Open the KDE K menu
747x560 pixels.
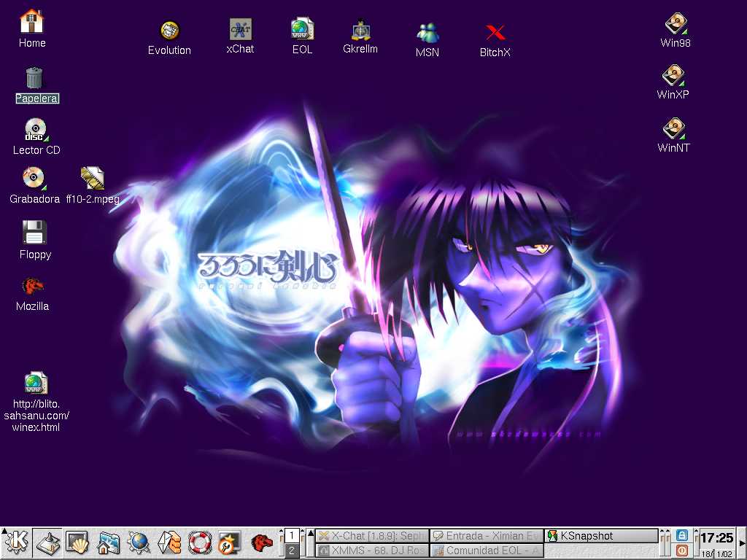(x=16, y=542)
